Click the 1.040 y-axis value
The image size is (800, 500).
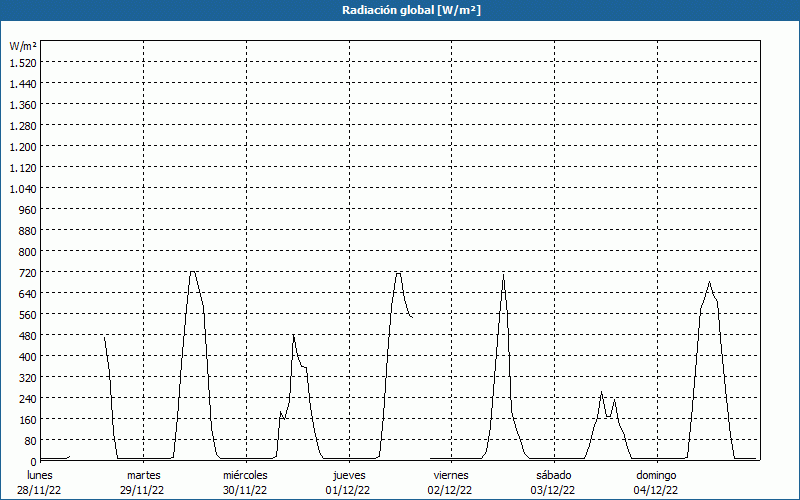pyautogui.click(x=23, y=189)
